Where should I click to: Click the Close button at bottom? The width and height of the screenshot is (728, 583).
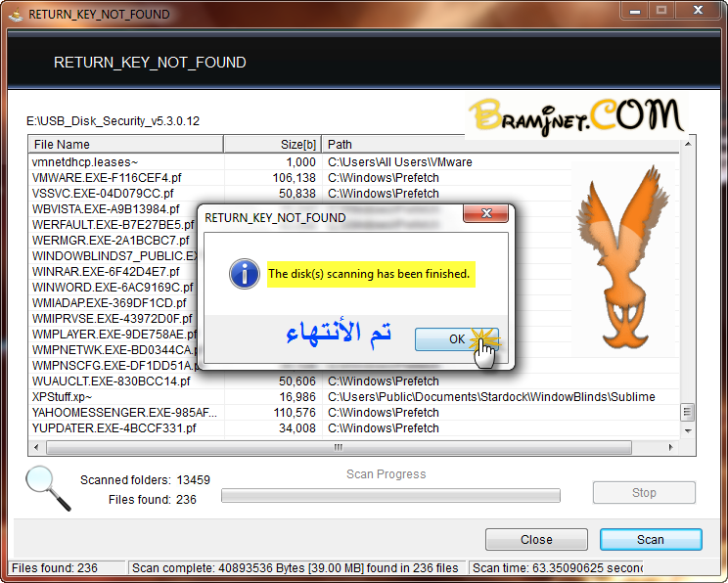(x=536, y=539)
